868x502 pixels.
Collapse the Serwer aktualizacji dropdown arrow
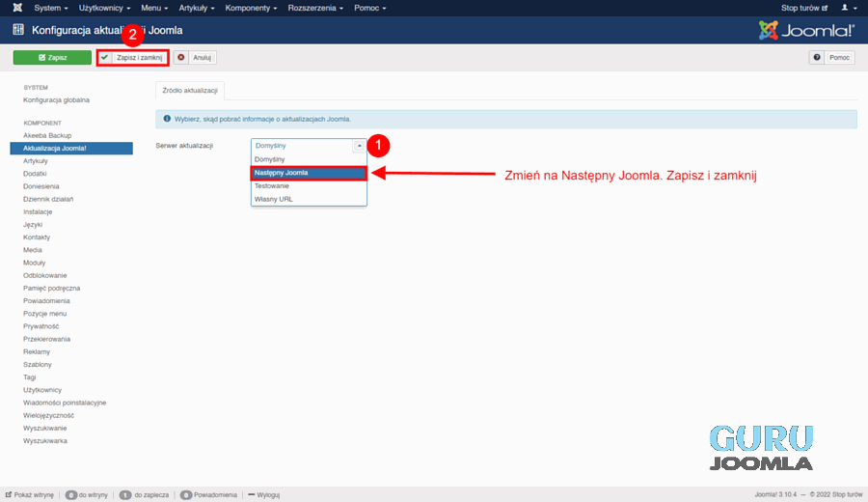pyautogui.click(x=360, y=145)
